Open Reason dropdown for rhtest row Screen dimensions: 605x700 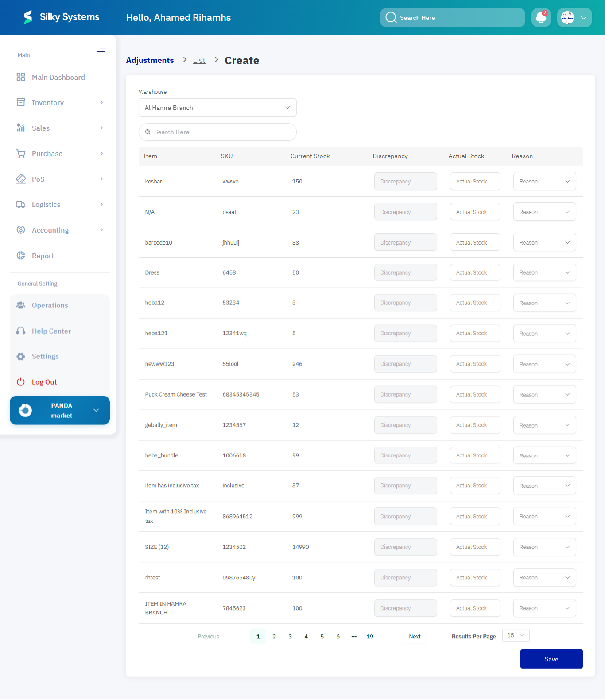(544, 577)
